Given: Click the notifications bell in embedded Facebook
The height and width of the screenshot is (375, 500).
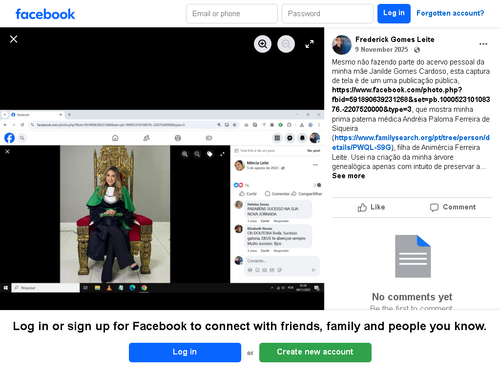Looking at the screenshot, I should pos(302,138).
